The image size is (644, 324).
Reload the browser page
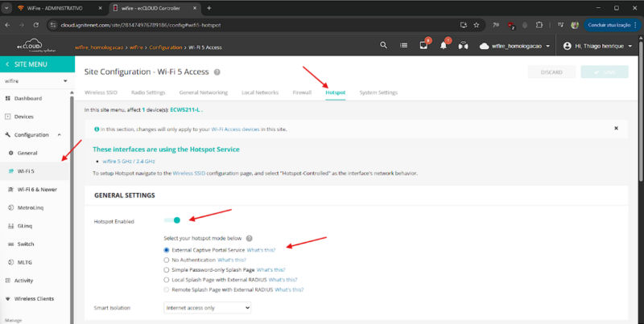point(36,25)
